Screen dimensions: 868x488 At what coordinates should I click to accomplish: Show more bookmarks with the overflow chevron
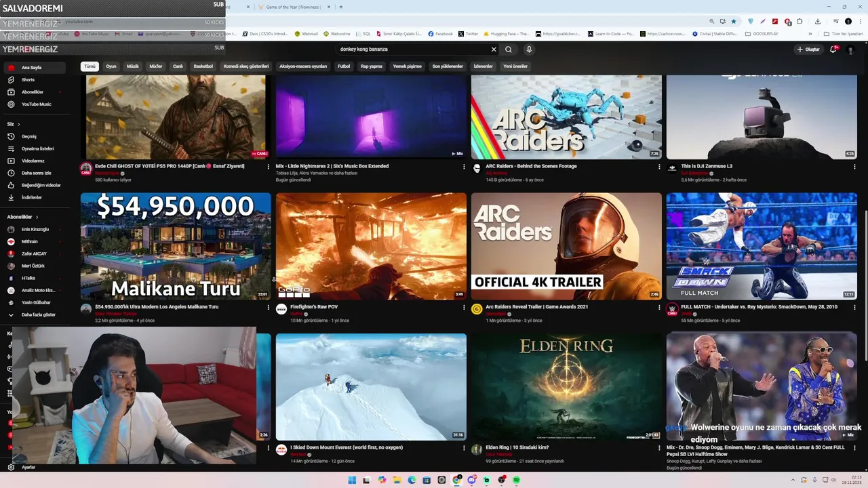(x=810, y=34)
